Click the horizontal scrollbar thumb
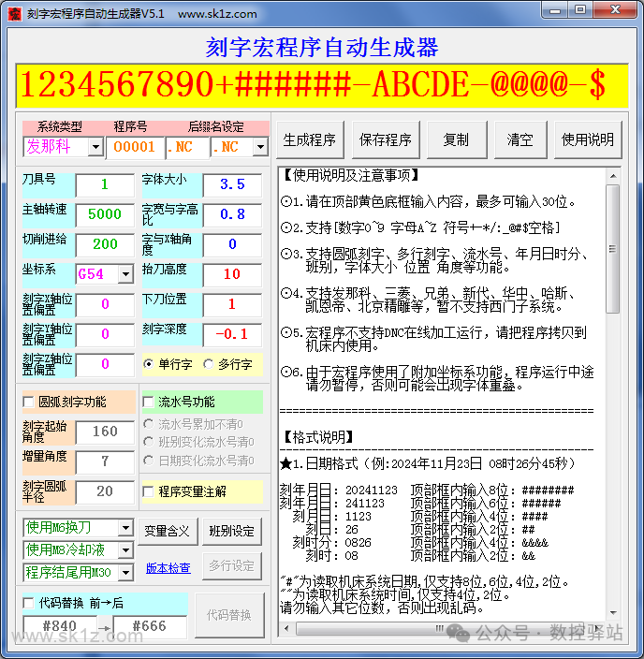Viewport: 644px width, 659px height. pyautogui.click(x=440, y=629)
